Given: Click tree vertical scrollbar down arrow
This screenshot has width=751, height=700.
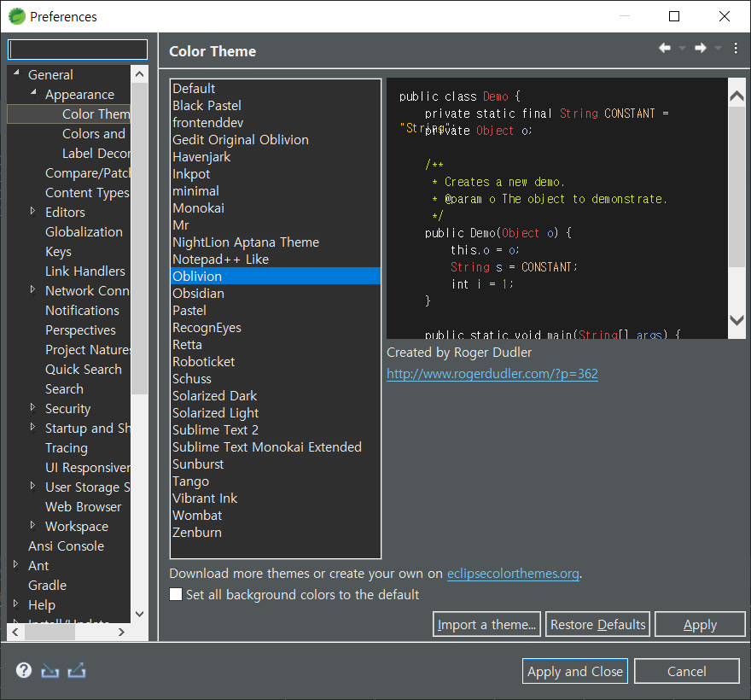Looking at the screenshot, I should pos(139,614).
